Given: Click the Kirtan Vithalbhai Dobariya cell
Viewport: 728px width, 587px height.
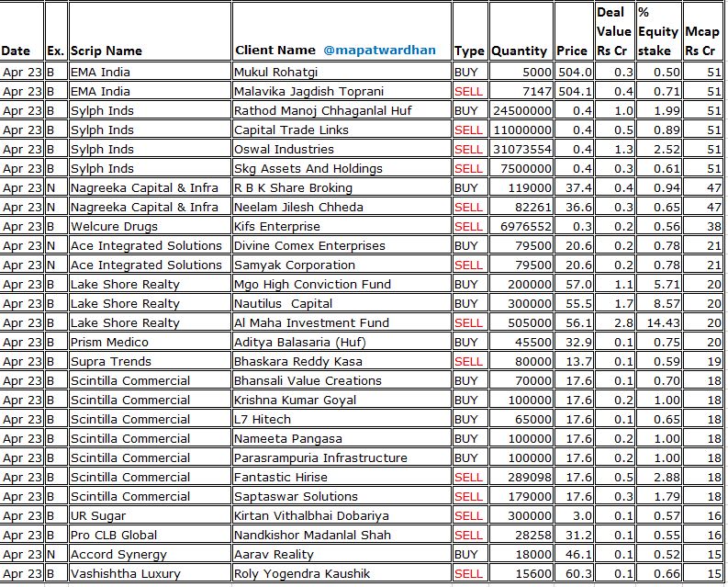Looking at the screenshot, I should tap(342, 515).
